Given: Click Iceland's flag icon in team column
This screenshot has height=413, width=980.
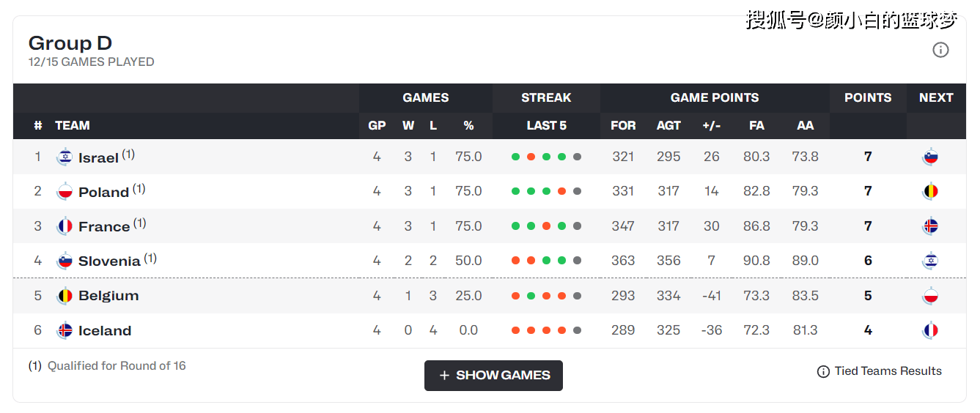Looking at the screenshot, I should tap(65, 330).
